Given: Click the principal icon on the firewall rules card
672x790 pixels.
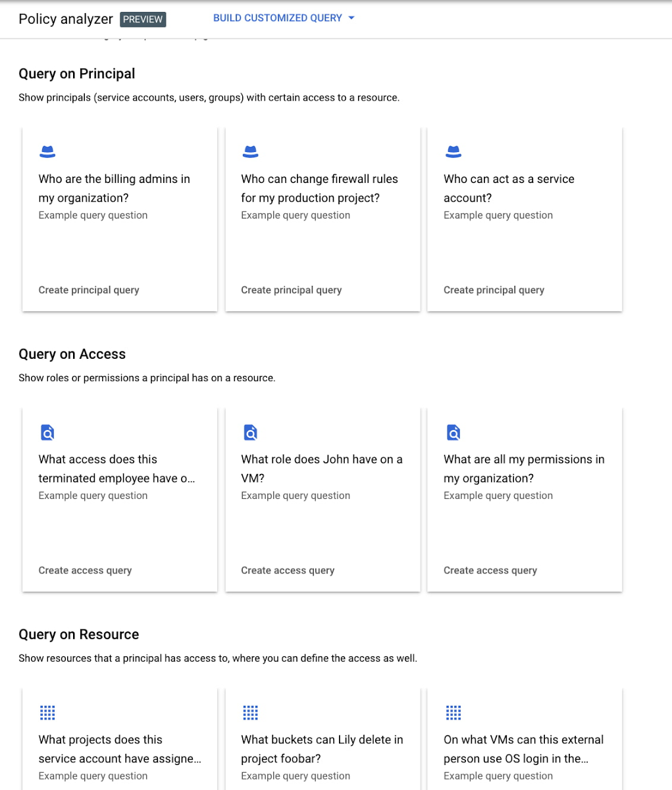Looking at the screenshot, I should pos(250,151).
